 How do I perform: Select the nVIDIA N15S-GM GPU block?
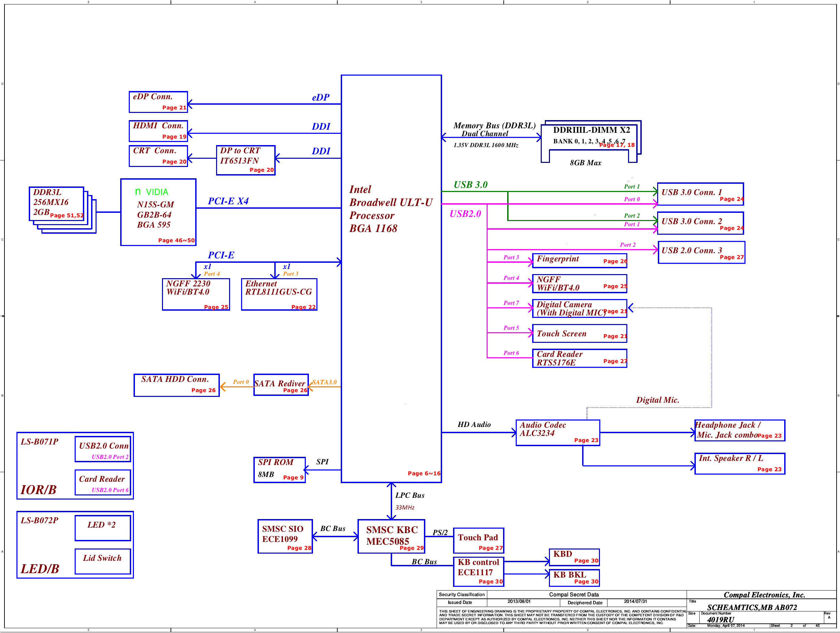click(x=158, y=212)
